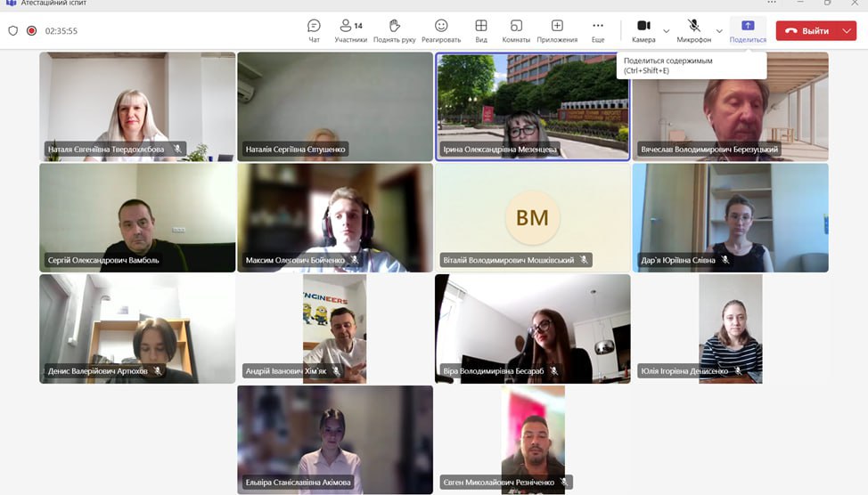The width and height of the screenshot is (868, 495).
Task: Open the Приложения apps panel
Action: 557,30
